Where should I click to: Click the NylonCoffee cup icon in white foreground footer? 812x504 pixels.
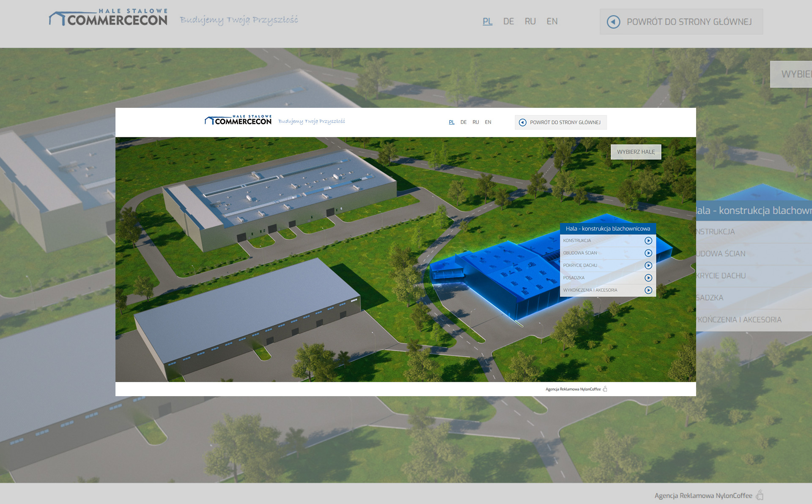coord(605,389)
